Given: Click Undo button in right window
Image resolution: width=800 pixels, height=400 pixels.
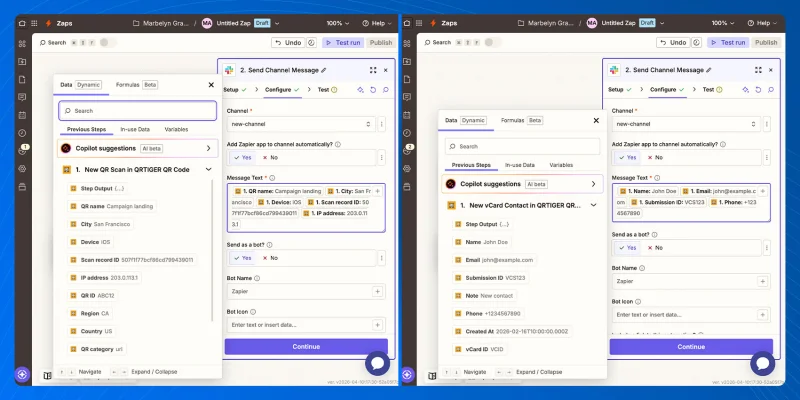Looking at the screenshot, I should click(x=673, y=42).
